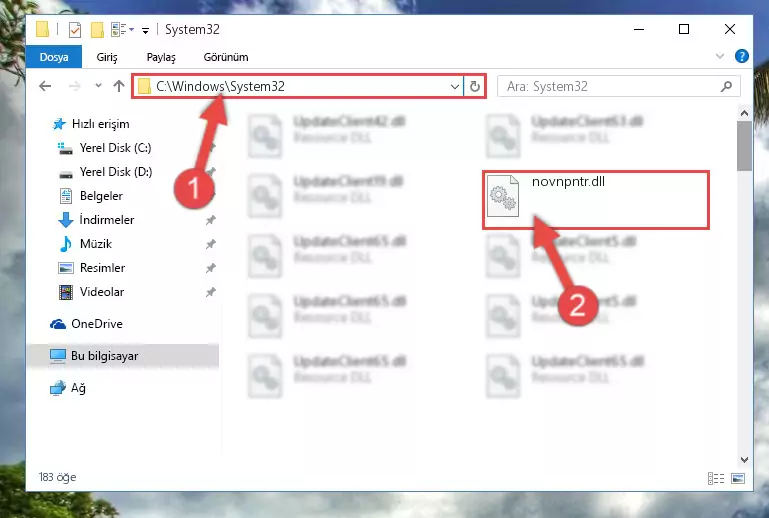Click the Ara: System32 search field

(x=618, y=86)
